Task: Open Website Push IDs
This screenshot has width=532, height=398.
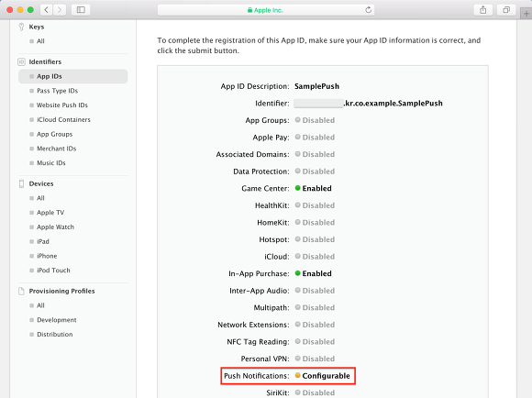Action: (62, 105)
